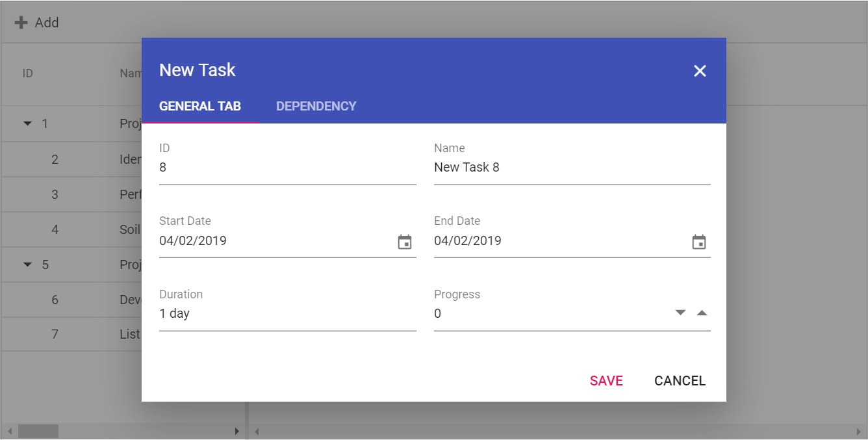Open the End Date calendar picker
868x440 pixels.
[x=699, y=242]
